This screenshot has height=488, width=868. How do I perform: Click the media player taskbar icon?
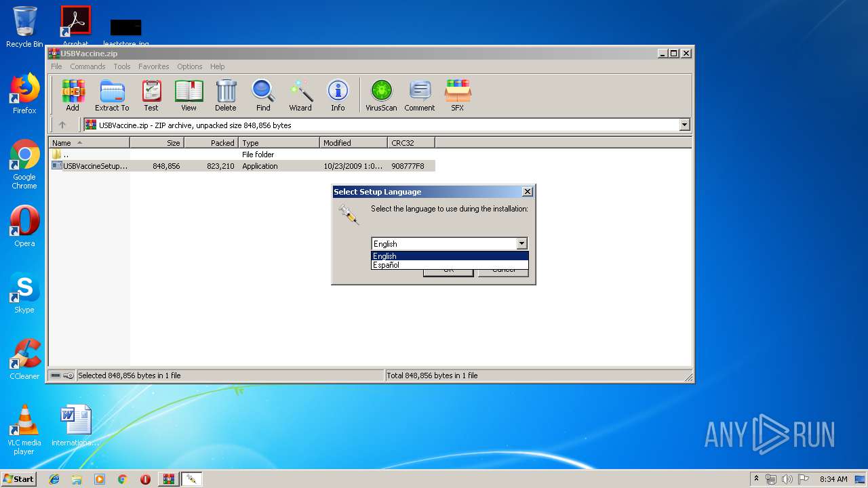[x=100, y=479]
